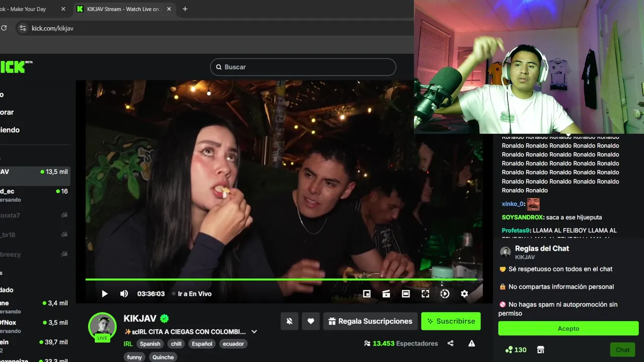This screenshot has height=362, width=644.
Task: Toggle notifications bell for KIKJAV
Action: pyautogui.click(x=289, y=321)
